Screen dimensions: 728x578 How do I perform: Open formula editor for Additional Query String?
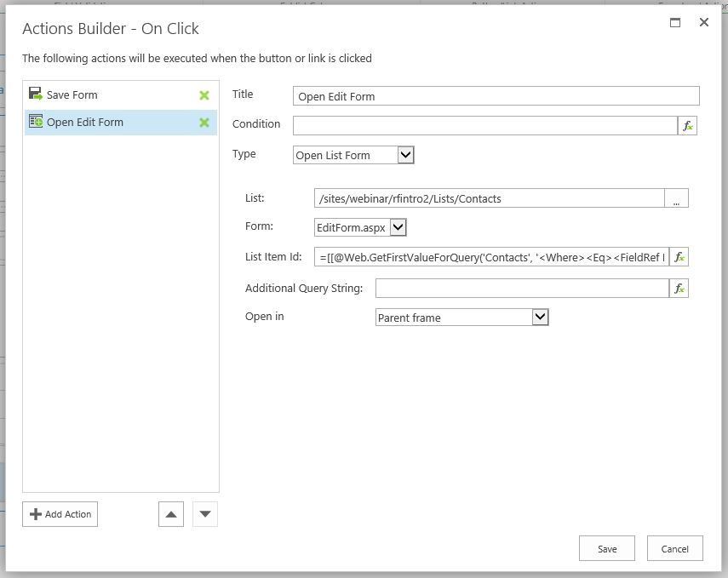(x=679, y=289)
